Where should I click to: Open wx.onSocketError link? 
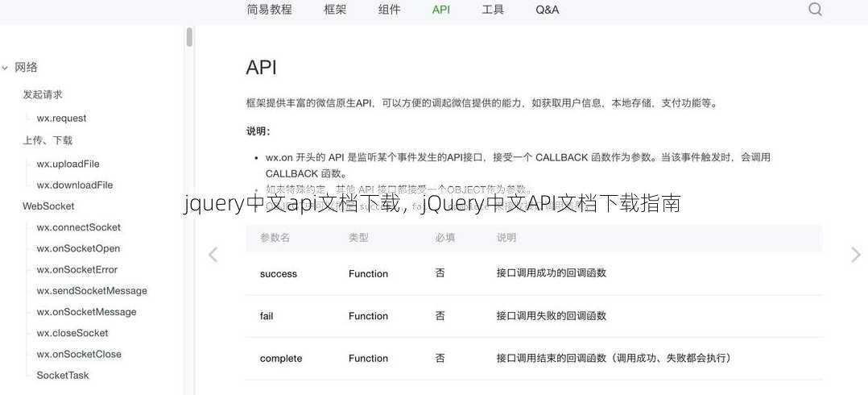coord(77,269)
